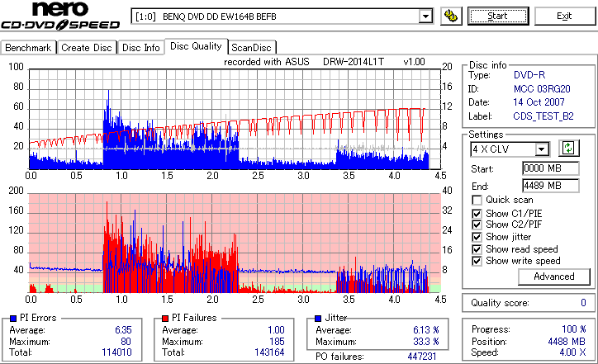
Task: Click the recorded with ASUS DRW-2014L1T text
Action: pos(324,62)
